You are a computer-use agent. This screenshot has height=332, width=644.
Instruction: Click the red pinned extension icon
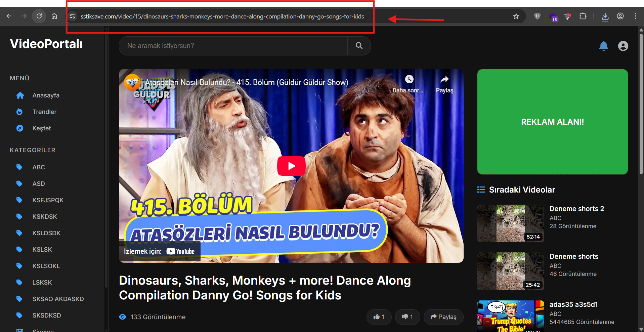pyautogui.click(x=568, y=16)
